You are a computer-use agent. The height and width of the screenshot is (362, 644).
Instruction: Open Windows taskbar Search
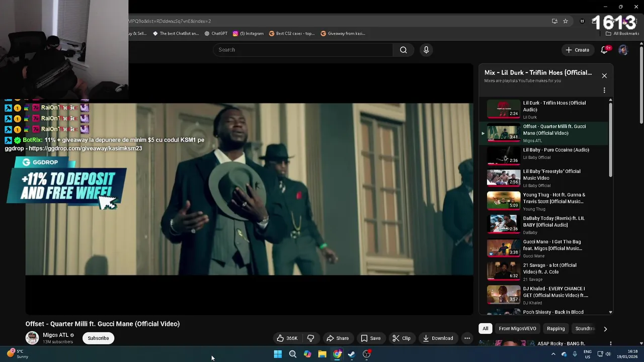pyautogui.click(x=292, y=354)
